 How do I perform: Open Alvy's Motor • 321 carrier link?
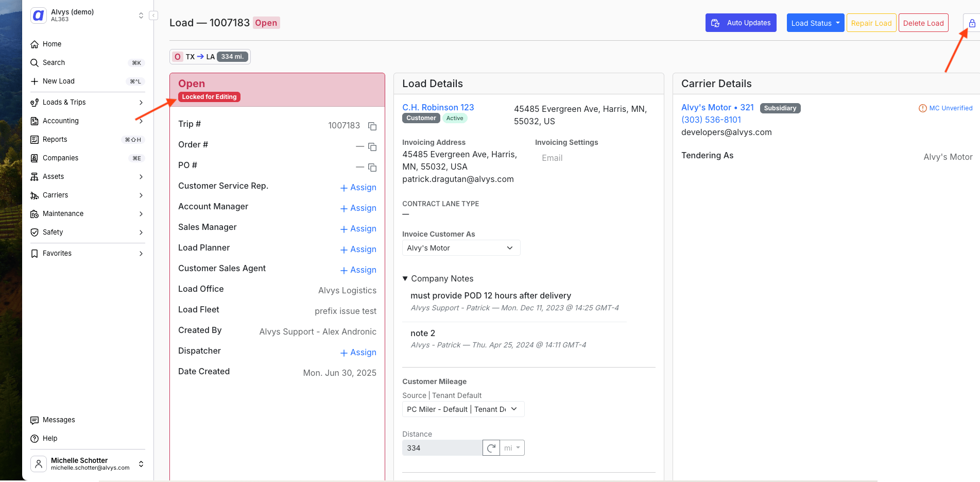[x=717, y=107]
